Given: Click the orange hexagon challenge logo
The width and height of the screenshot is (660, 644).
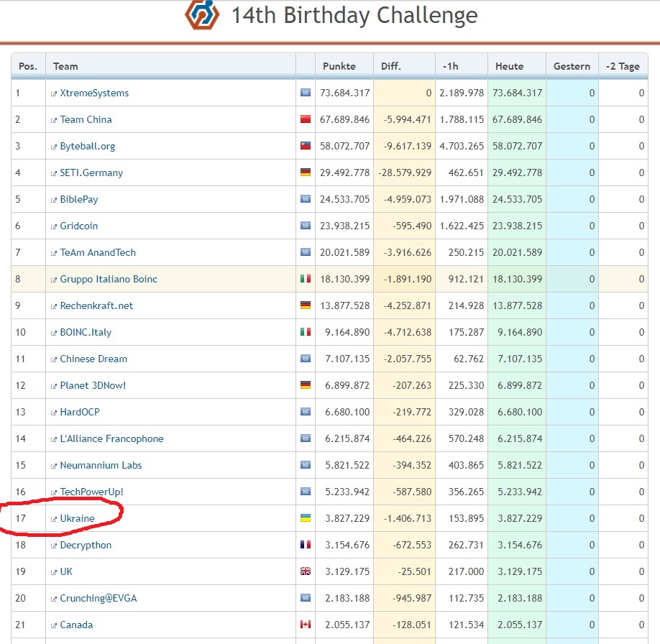Looking at the screenshot, I should pyautogui.click(x=202, y=14).
